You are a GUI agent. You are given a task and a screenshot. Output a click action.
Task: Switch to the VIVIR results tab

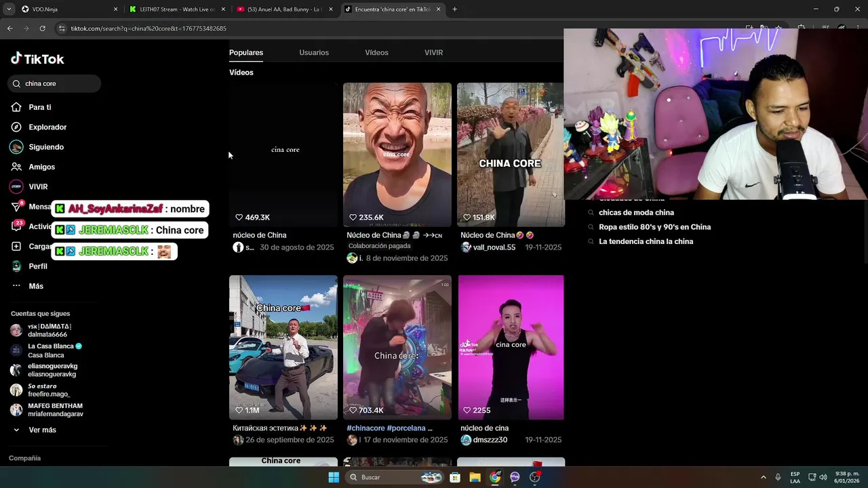(433, 52)
